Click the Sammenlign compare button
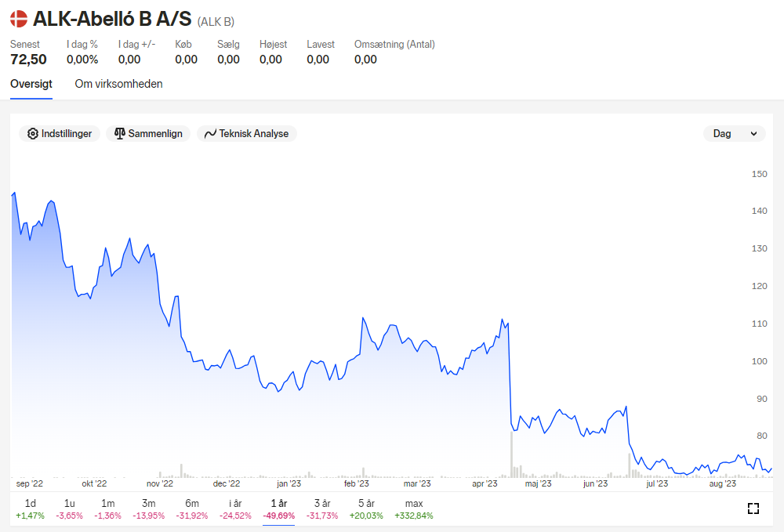The height and width of the screenshot is (532, 784). tap(148, 133)
